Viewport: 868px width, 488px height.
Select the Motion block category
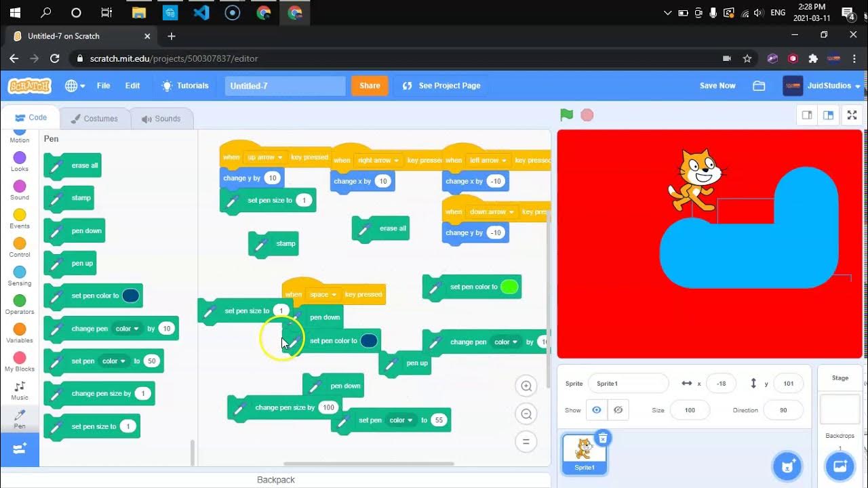tap(20, 135)
